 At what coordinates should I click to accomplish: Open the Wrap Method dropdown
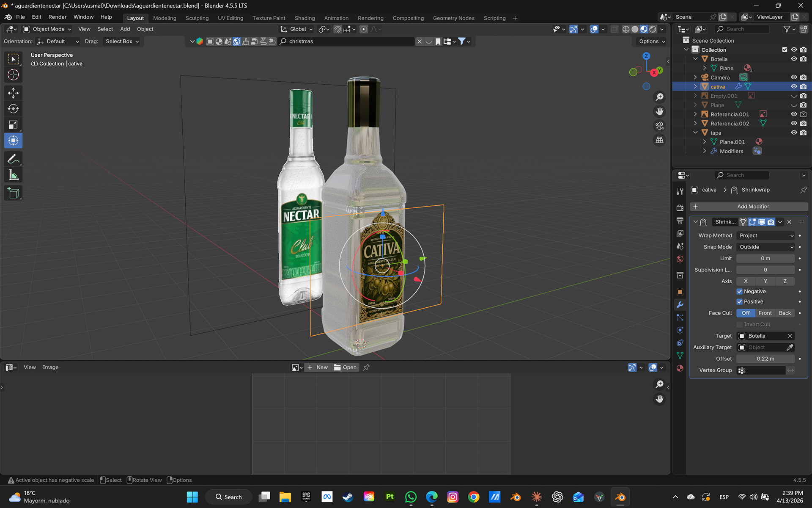pos(766,235)
